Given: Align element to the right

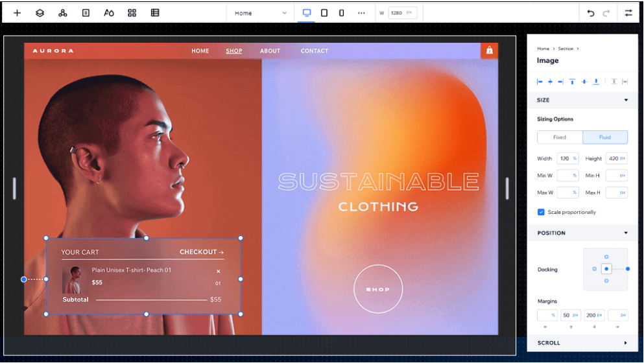Looking at the screenshot, I should coord(560,82).
